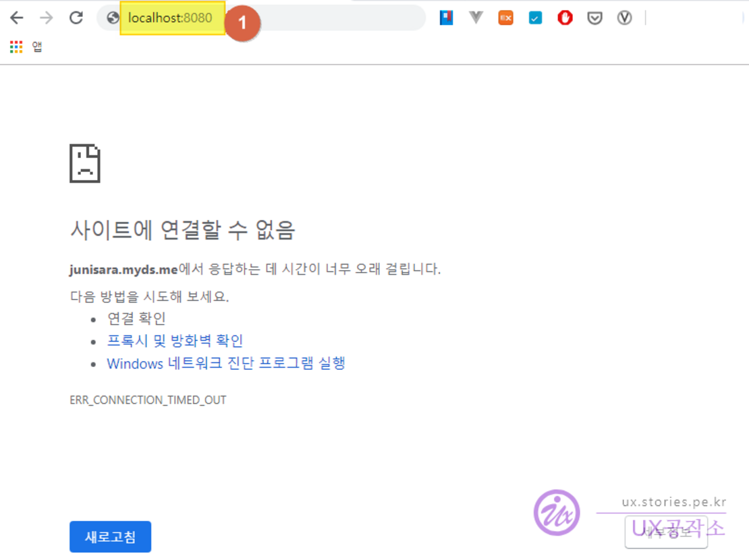Open the circled V extension icon
This screenshot has width=749, height=560.
[x=624, y=18]
